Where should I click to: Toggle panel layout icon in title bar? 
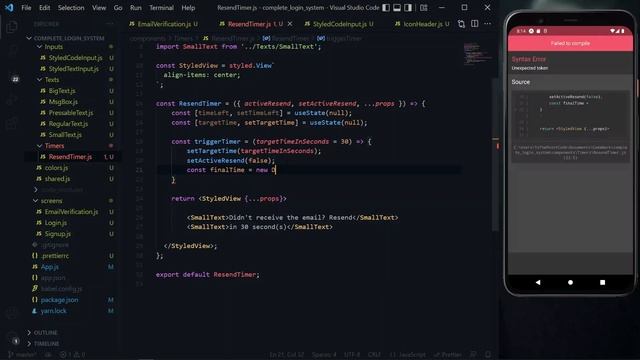(x=397, y=8)
